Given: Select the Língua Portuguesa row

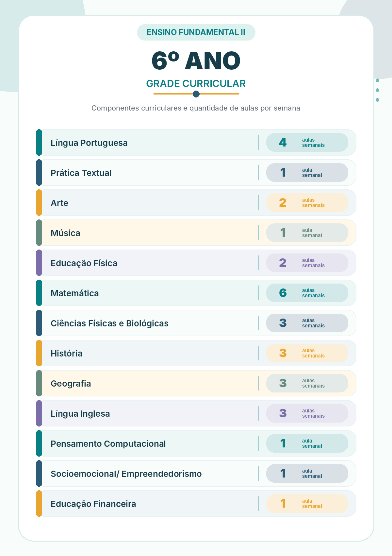Looking at the screenshot, I should (x=196, y=143).
